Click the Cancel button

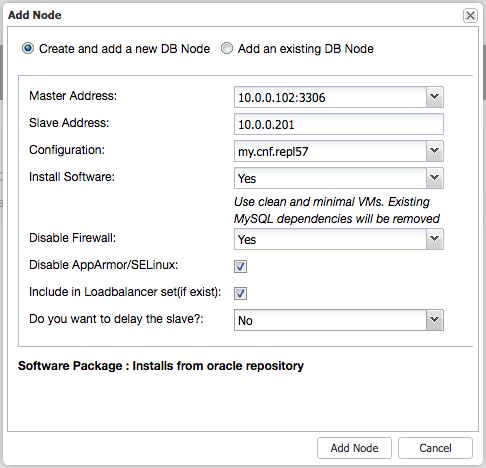point(435,448)
